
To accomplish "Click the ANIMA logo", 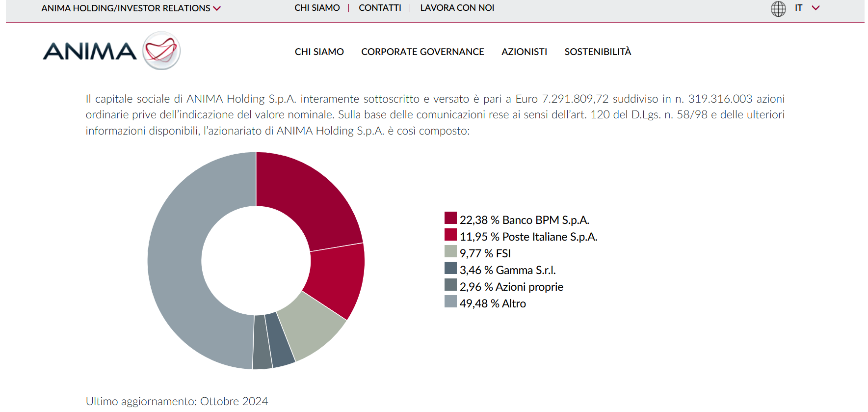I will coord(112,51).
